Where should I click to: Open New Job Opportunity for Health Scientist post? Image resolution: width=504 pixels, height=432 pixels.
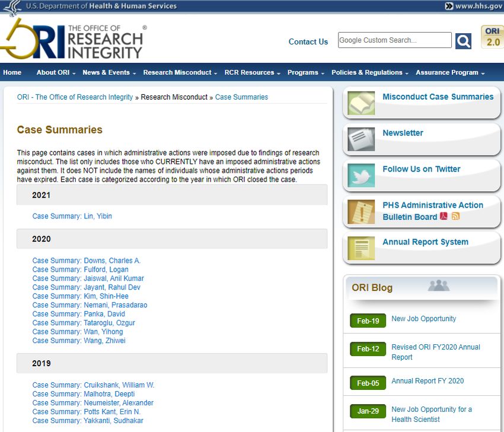(432, 414)
